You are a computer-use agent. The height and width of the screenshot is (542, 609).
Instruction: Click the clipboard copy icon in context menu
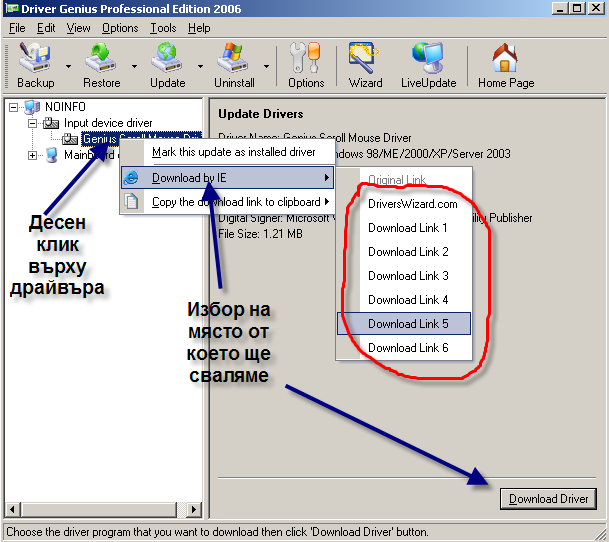[x=131, y=202]
